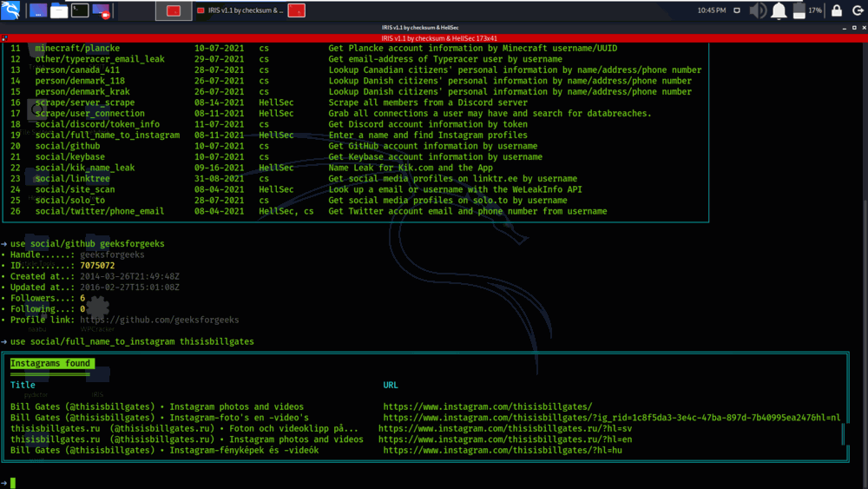Click red terminal icon right of IRIS entry

[x=297, y=10]
